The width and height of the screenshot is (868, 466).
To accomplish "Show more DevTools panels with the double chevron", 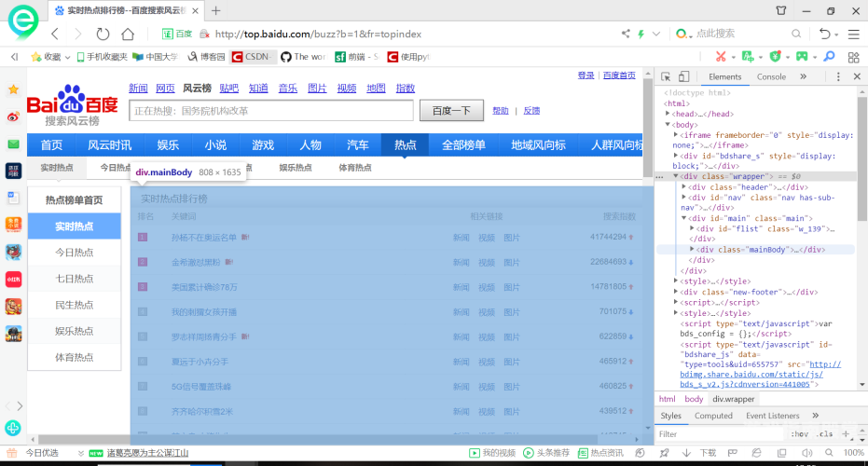I will (x=804, y=77).
